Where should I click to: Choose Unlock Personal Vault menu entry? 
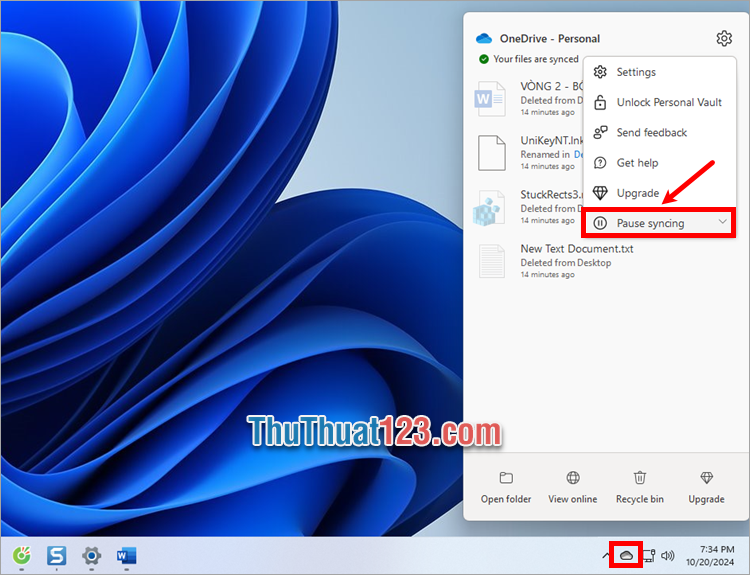tap(659, 102)
